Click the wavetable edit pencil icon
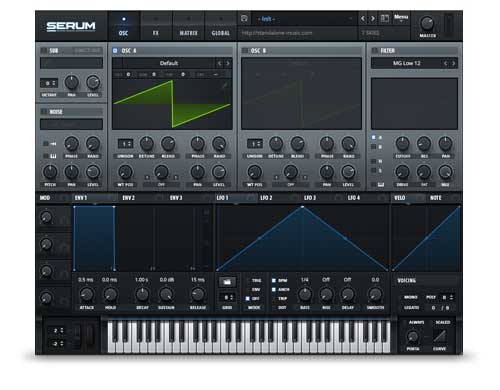Screen dimensions: 500x390 pos(225,85)
